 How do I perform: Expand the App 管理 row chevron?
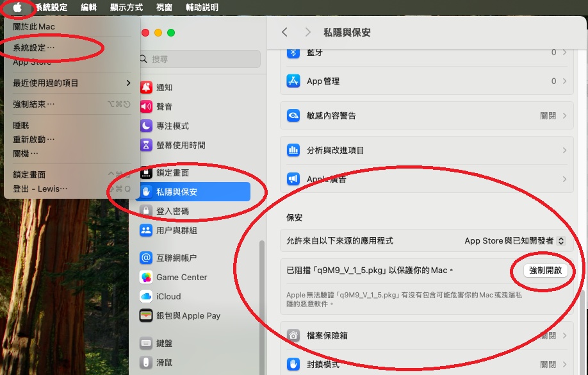click(564, 81)
